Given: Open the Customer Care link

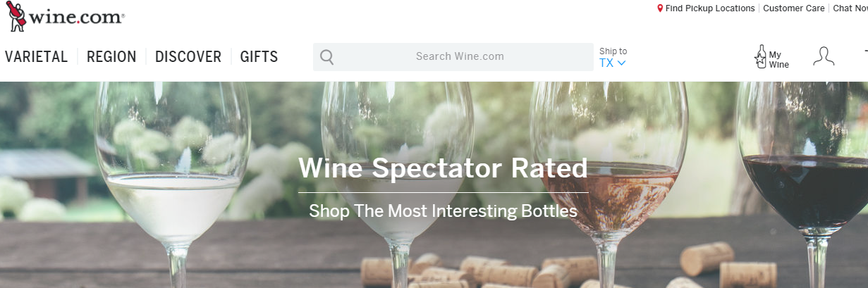Looking at the screenshot, I should pyautogui.click(x=794, y=8).
